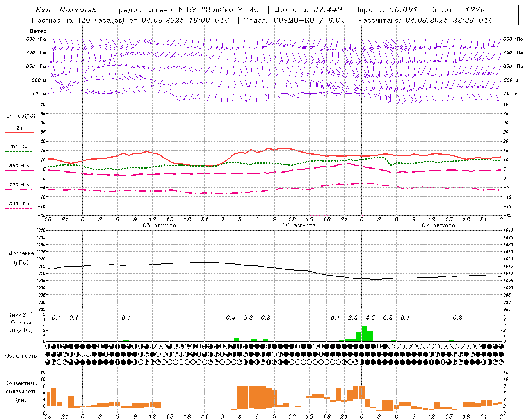Click the tallest green precipitation bar

pyautogui.click(x=364, y=334)
